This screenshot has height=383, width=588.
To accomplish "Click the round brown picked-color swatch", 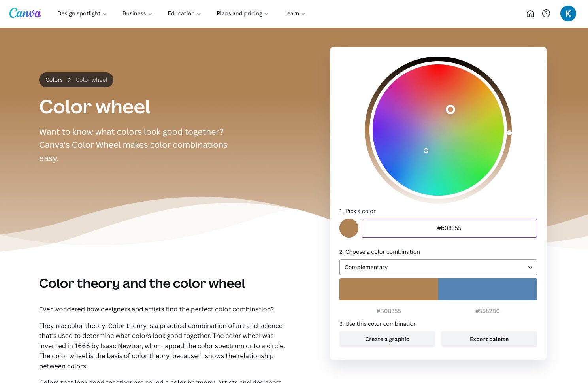I will (349, 228).
